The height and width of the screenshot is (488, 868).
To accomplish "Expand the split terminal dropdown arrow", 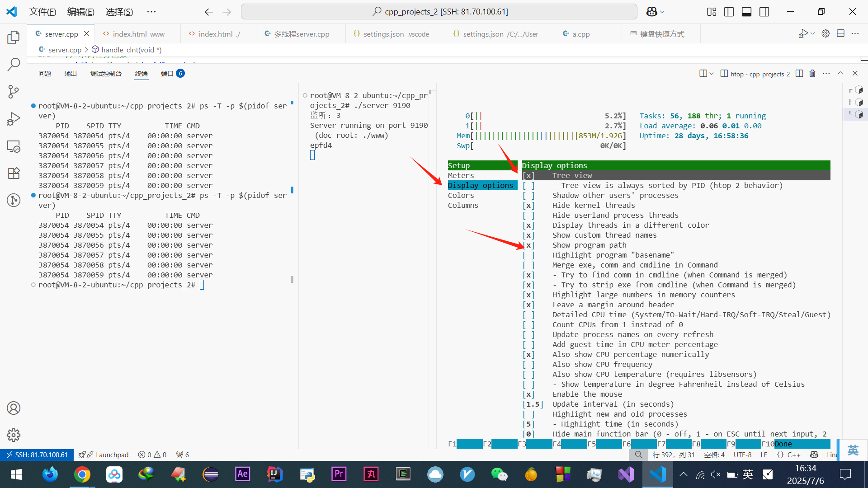I will pos(712,74).
